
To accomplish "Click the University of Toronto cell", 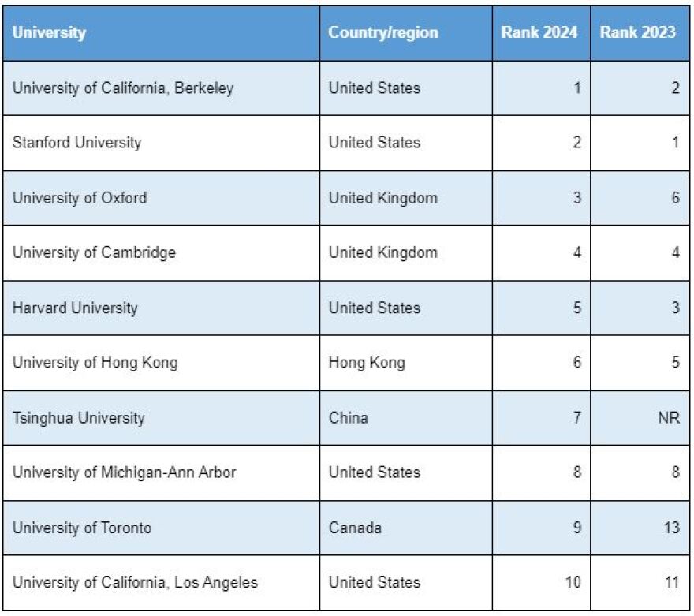I will coord(82,528).
